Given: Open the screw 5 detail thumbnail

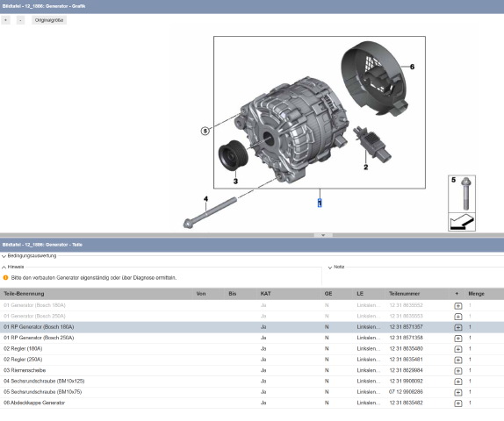Looking at the screenshot, I should [x=462, y=194].
